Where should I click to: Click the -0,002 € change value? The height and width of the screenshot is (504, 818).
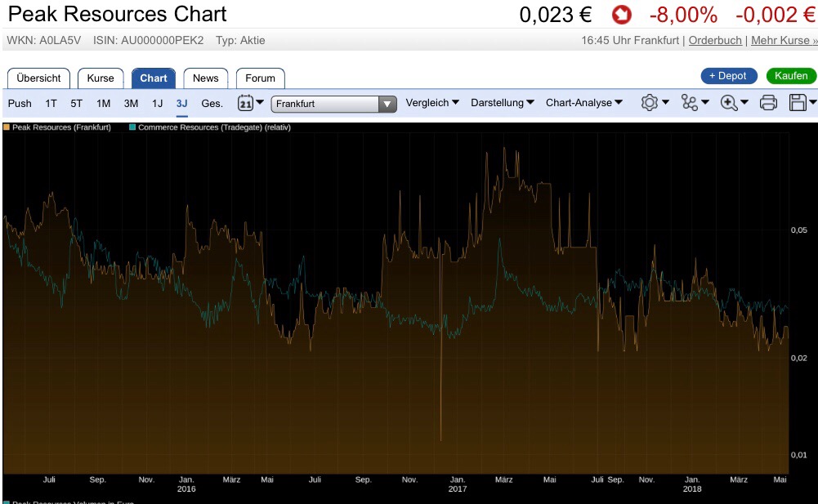tap(775, 15)
